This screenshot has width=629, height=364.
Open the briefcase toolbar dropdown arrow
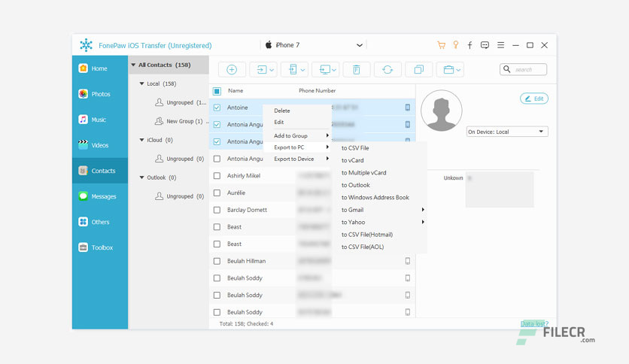pyautogui.click(x=458, y=70)
